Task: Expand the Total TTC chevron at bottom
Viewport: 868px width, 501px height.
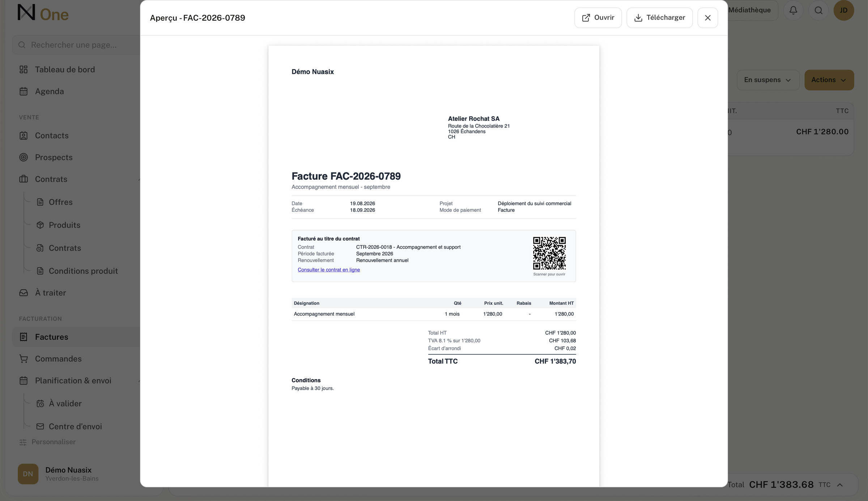Action: (x=840, y=485)
